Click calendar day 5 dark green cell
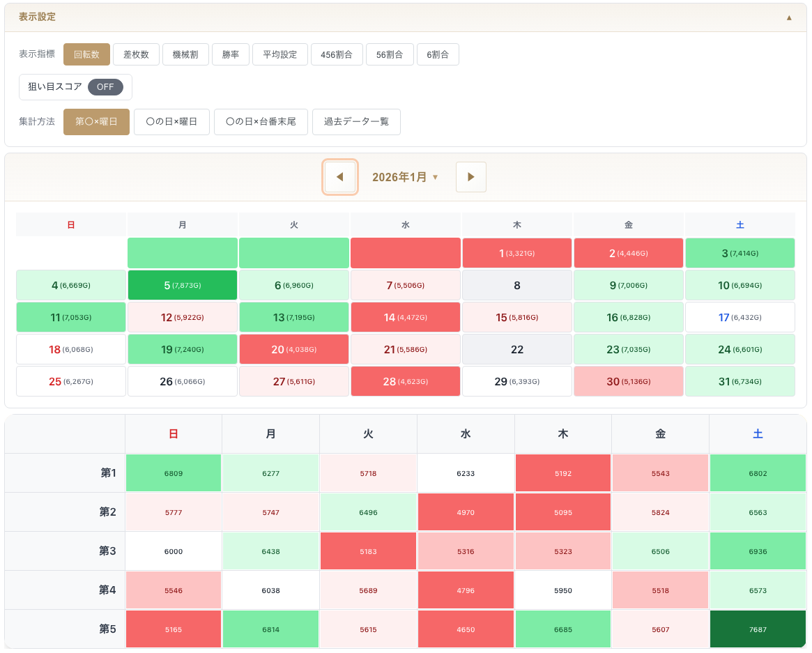 pos(183,285)
